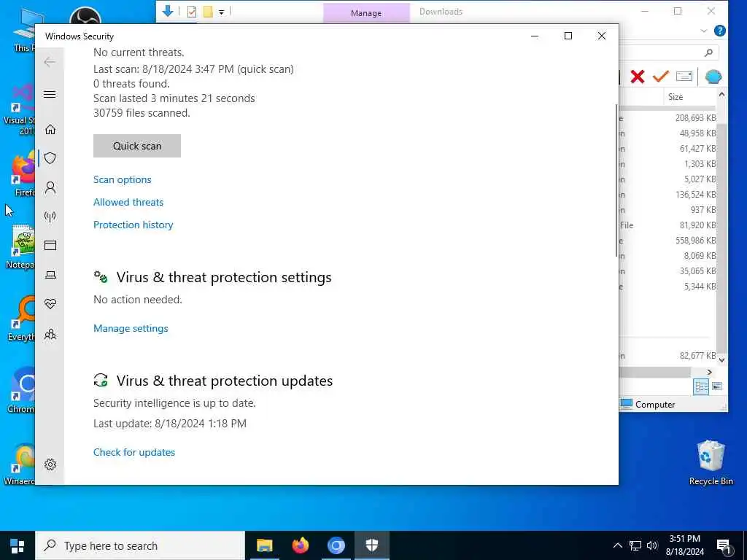Open Device security laptop icon
Screen dimensions: 747x560
coord(50,275)
